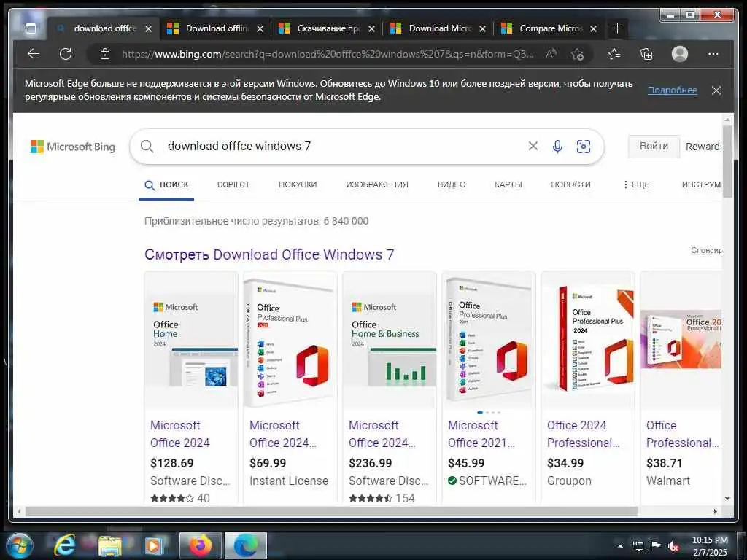Click the site lock info icon
Screen dimensions: 747x560
pyautogui.click(x=105, y=54)
